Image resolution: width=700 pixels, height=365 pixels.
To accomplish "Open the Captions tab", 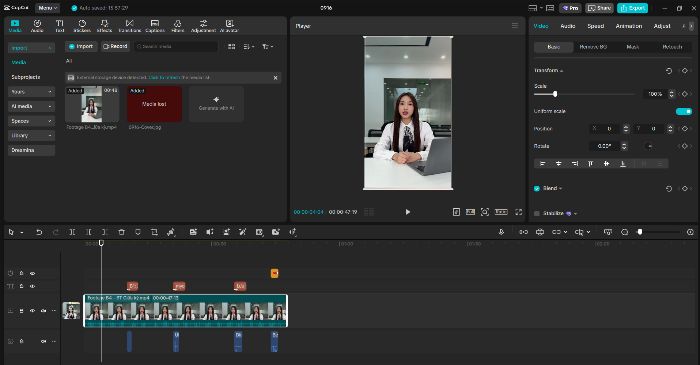I will click(155, 26).
